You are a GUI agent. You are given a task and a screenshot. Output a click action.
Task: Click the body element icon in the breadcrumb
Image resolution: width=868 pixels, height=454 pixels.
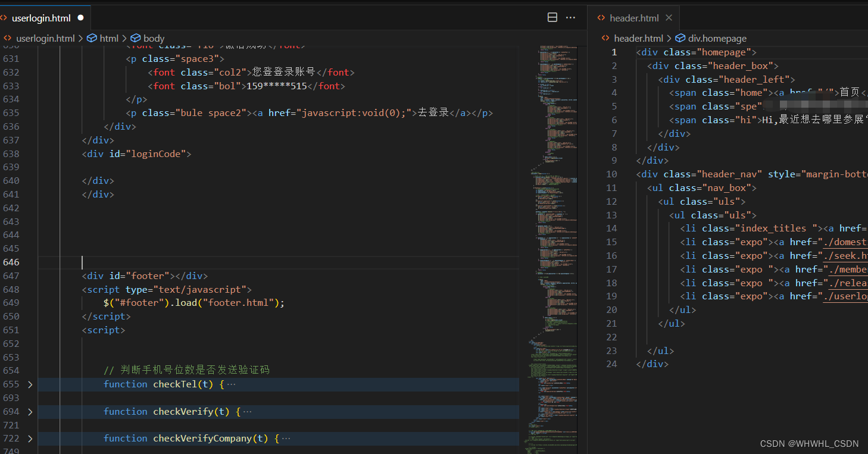[x=136, y=38]
